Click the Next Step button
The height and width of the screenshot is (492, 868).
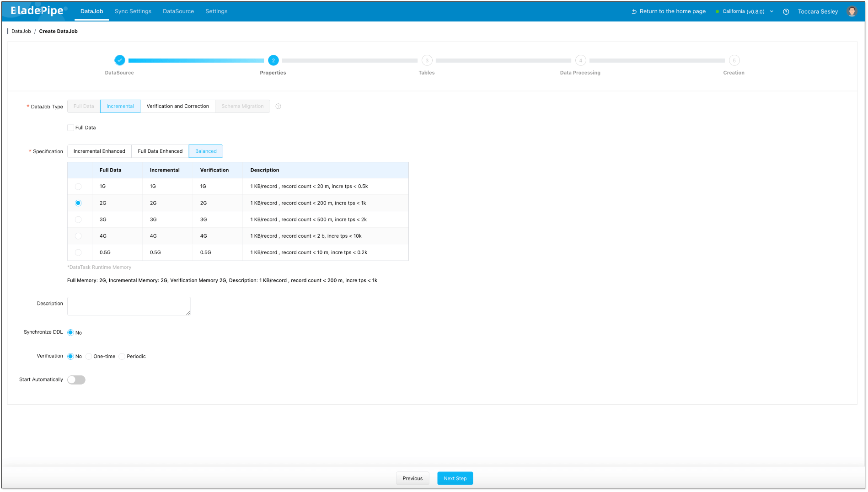click(x=455, y=478)
